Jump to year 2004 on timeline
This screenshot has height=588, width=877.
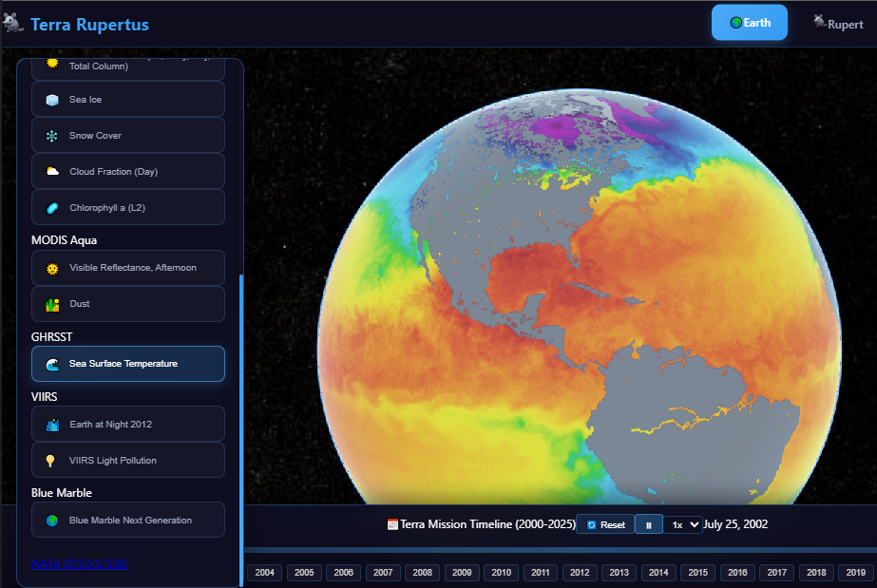264,573
